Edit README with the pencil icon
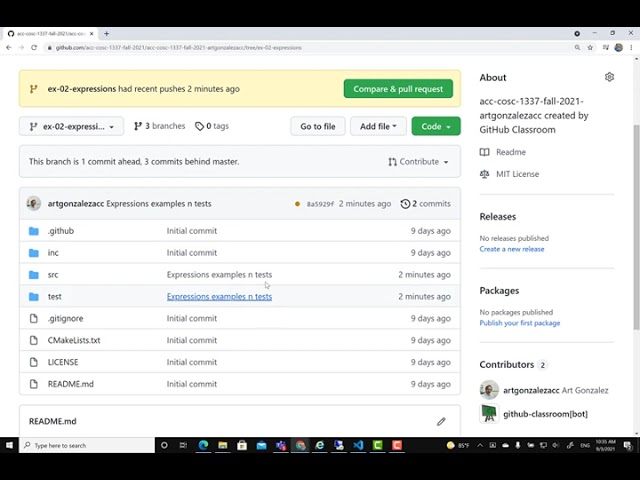The width and height of the screenshot is (640, 480). click(441, 422)
